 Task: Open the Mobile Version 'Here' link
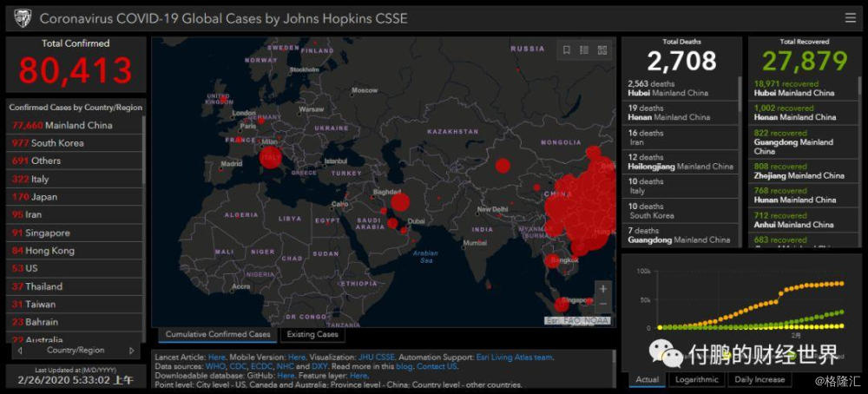point(297,358)
